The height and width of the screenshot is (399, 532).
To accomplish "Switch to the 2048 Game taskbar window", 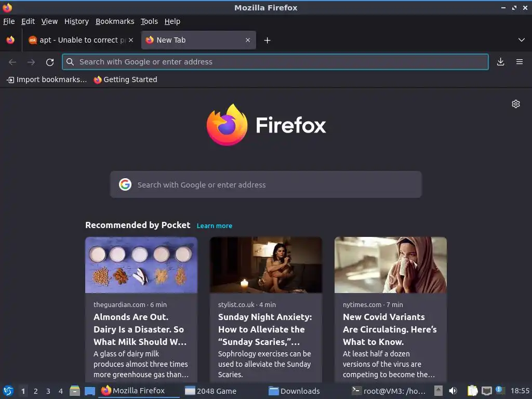I will click(222, 391).
